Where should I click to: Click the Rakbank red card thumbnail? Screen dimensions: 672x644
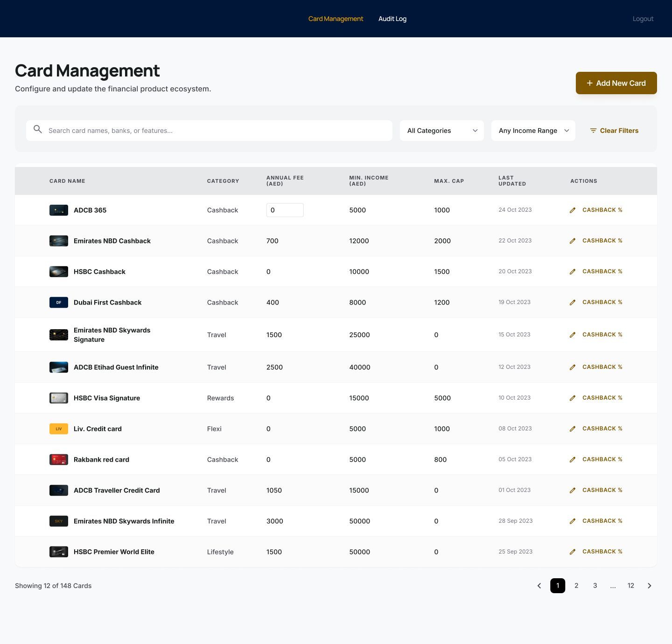pos(59,460)
